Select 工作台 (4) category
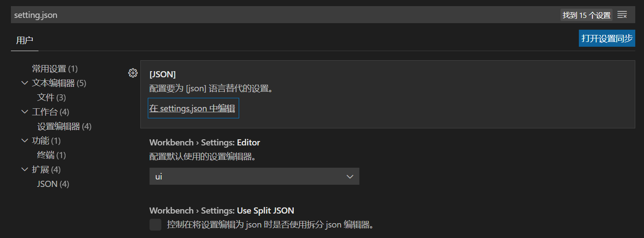 (x=50, y=112)
